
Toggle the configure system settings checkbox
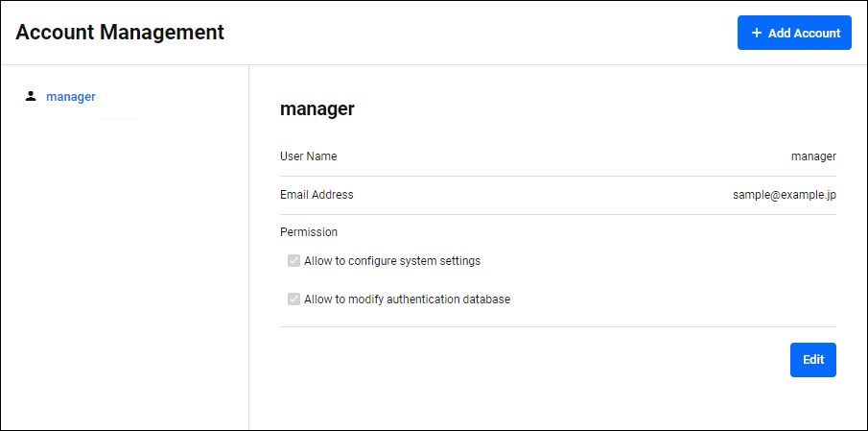point(294,261)
